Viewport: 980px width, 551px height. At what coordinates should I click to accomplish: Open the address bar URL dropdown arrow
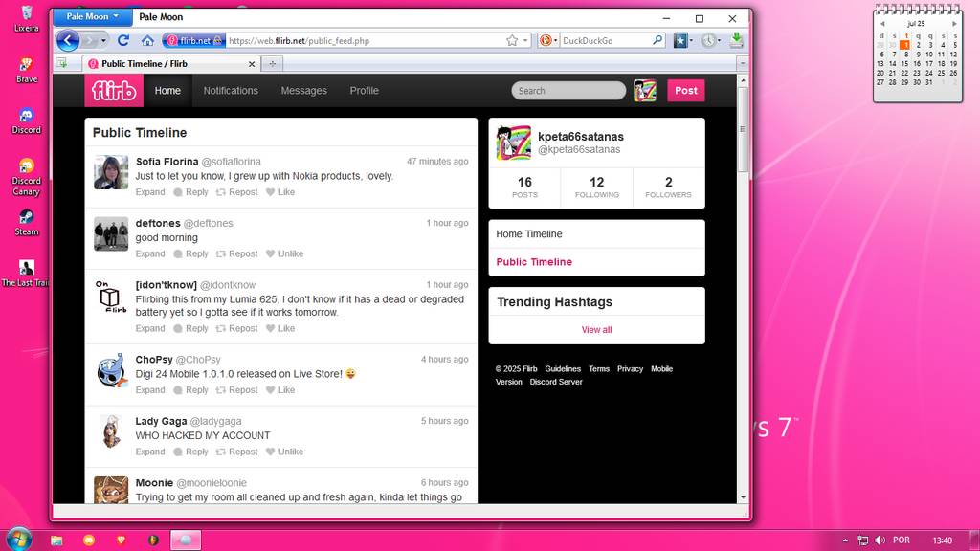point(525,40)
